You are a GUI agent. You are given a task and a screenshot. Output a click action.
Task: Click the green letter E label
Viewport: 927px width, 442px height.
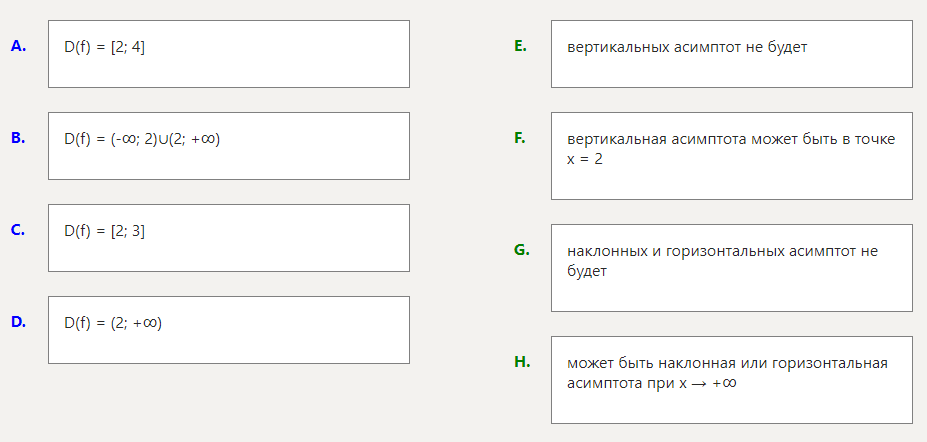[x=520, y=46]
